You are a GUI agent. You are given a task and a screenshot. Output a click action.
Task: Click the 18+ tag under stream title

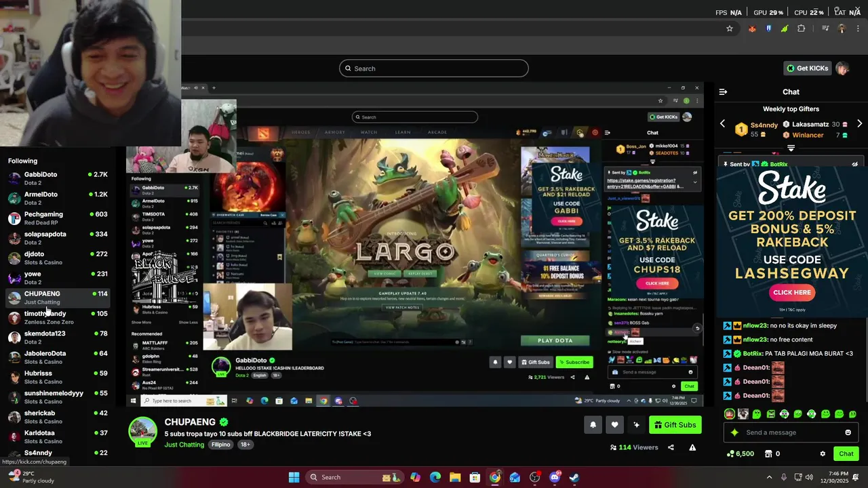coord(245,445)
